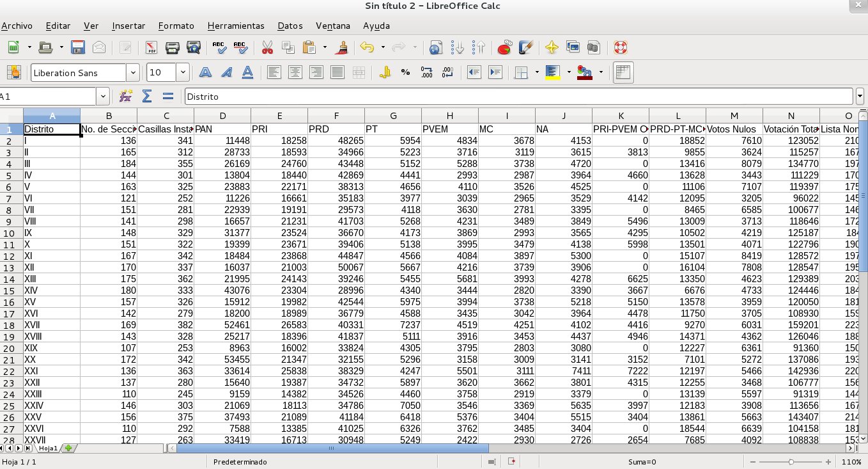The image size is (868, 469).
Task: Toggle the grid lines display button
Action: (x=623, y=72)
